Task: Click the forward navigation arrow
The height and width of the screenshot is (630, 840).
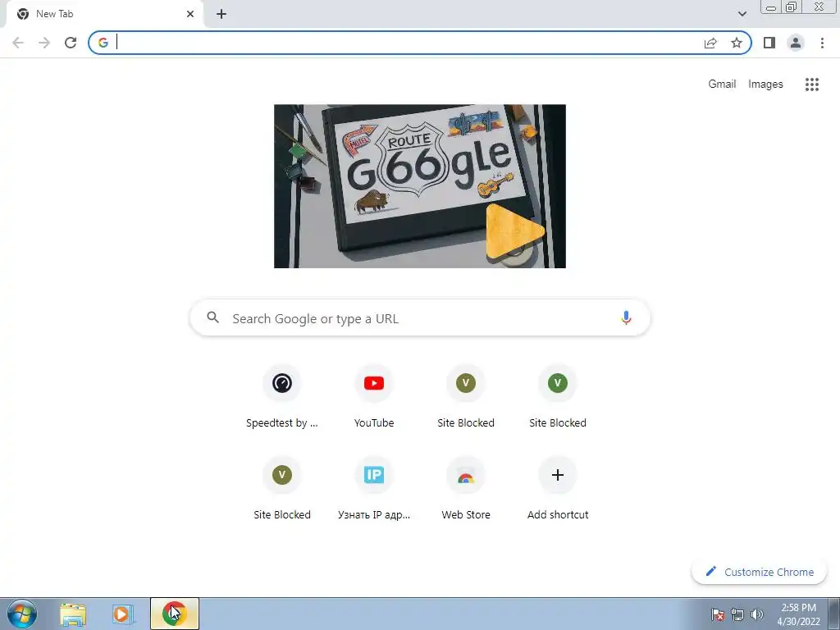Action: (44, 43)
